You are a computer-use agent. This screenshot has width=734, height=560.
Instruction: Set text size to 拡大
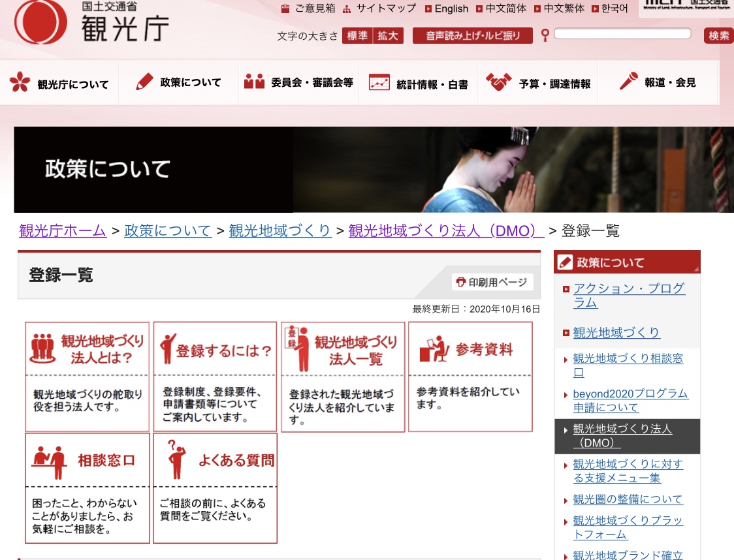click(x=388, y=36)
